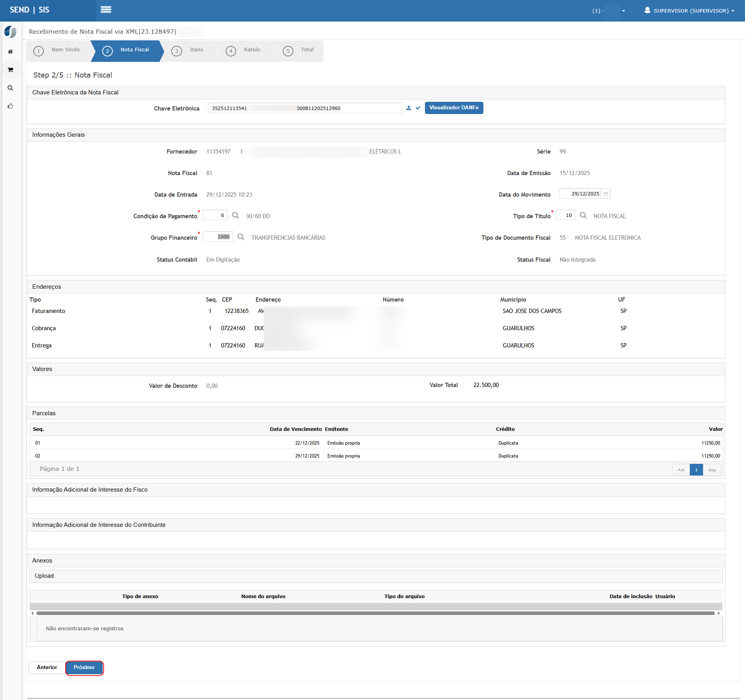Image resolution: width=745 pixels, height=700 pixels.
Task: Select page 1 in Parcelas pagination
Action: click(x=696, y=470)
